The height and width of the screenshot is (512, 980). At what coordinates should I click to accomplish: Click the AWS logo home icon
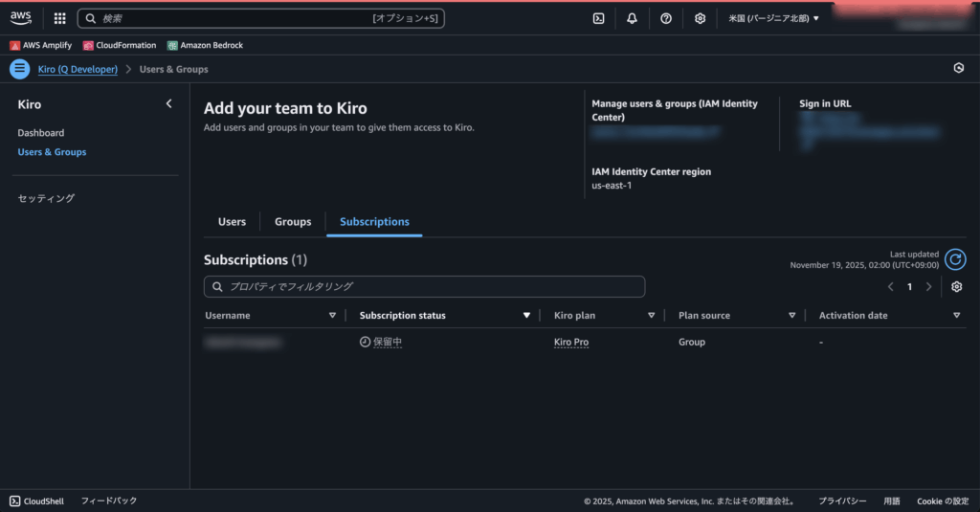[21, 18]
